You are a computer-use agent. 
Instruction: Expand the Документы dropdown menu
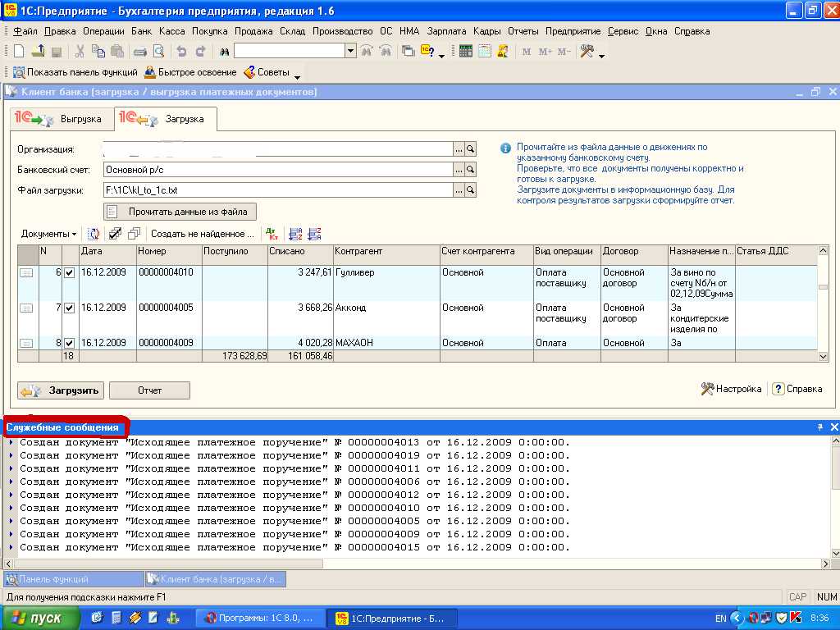[x=49, y=234]
